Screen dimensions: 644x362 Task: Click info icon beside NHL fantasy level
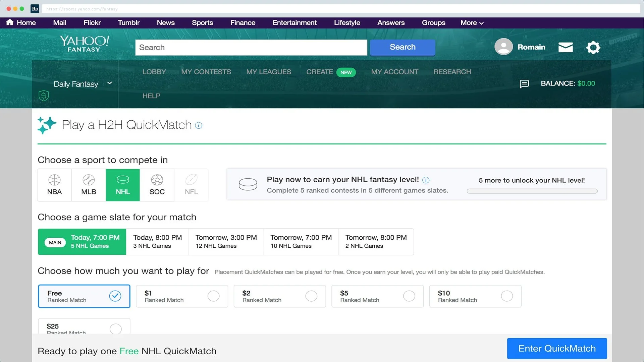tap(426, 180)
